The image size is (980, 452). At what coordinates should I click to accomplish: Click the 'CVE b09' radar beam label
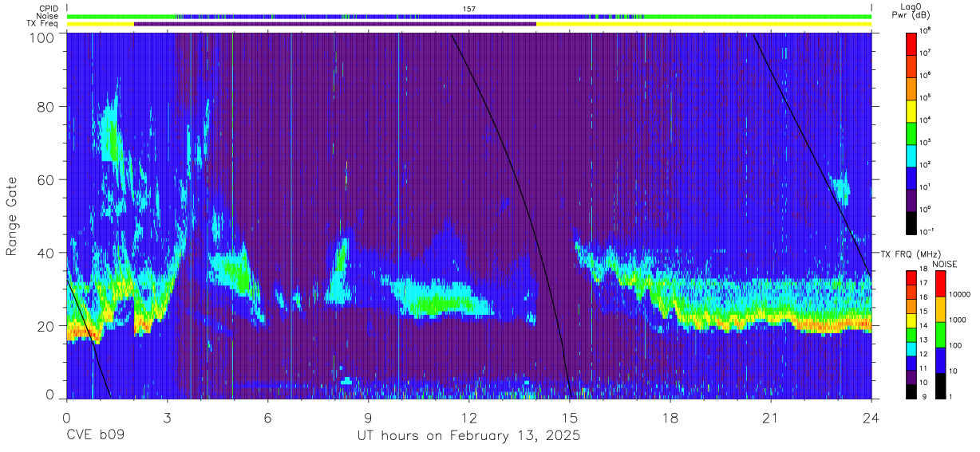95,436
